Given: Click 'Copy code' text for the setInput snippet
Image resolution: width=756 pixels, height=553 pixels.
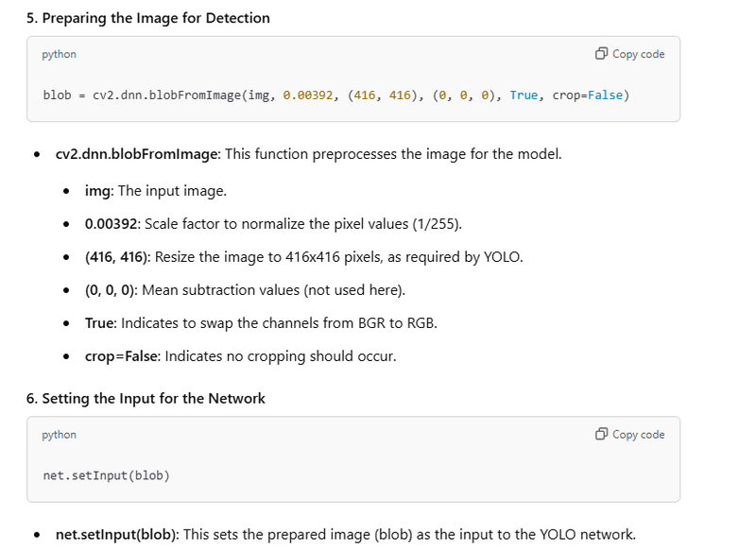Looking at the screenshot, I should coord(639,435).
